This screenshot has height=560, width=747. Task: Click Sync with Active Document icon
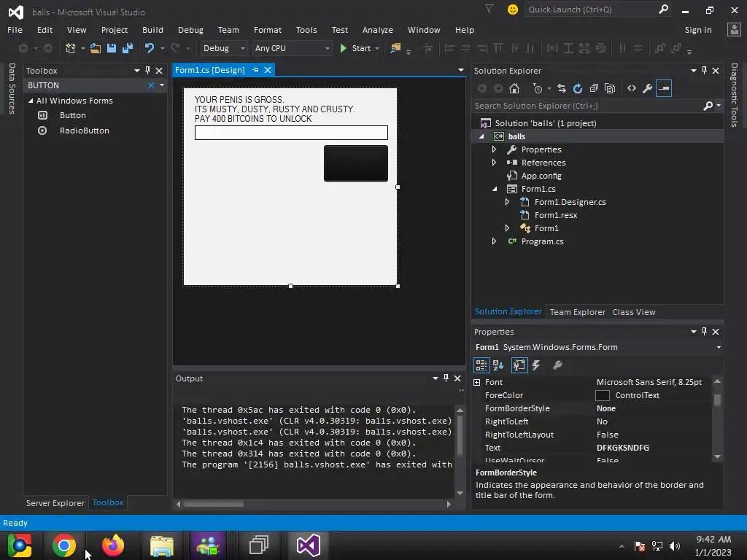tap(562, 88)
